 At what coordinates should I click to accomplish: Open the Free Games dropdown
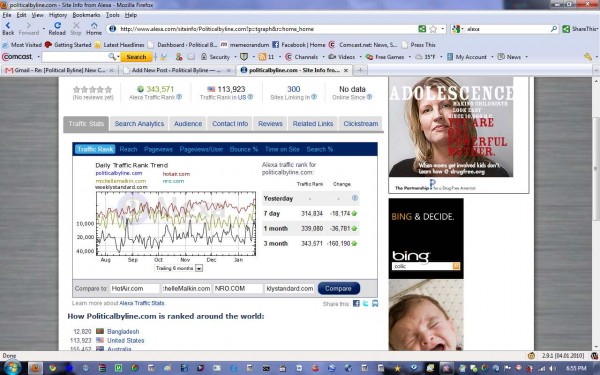click(x=409, y=57)
